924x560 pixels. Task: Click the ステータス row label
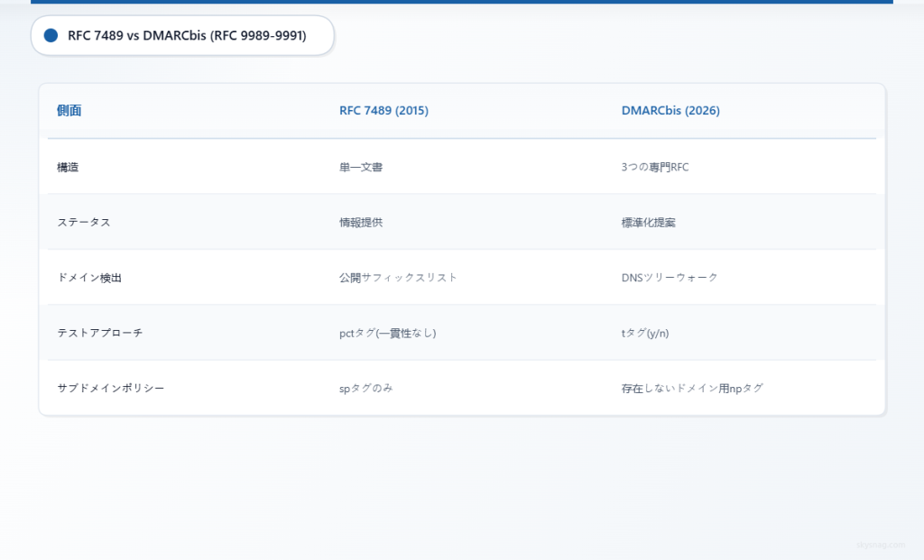click(84, 223)
